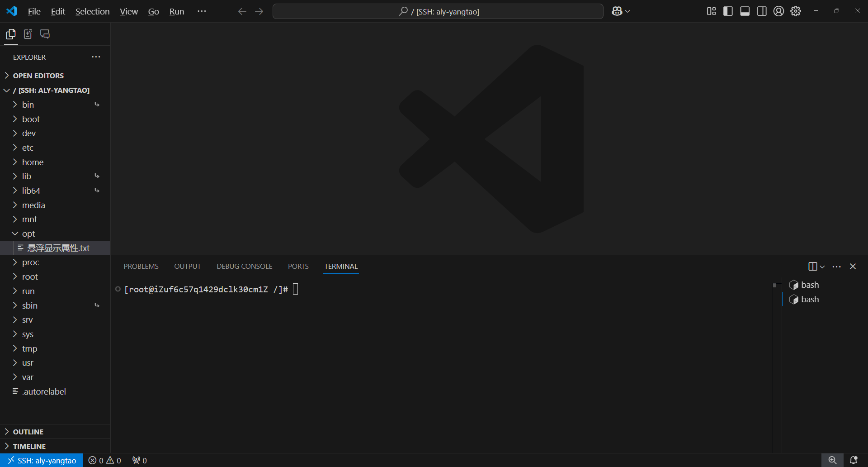
Task: Go forward with the right arrow
Action: tap(259, 11)
